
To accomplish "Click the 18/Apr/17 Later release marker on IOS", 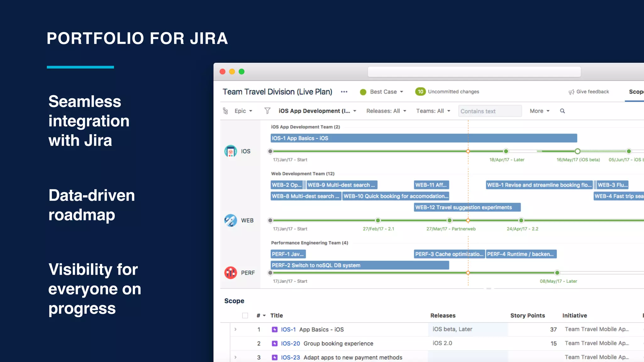I will pyautogui.click(x=506, y=151).
